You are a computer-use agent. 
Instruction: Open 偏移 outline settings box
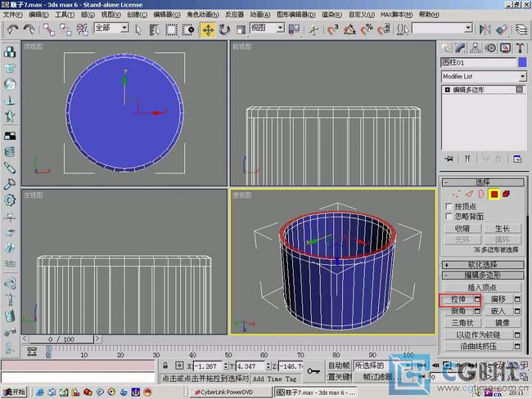[517, 299]
